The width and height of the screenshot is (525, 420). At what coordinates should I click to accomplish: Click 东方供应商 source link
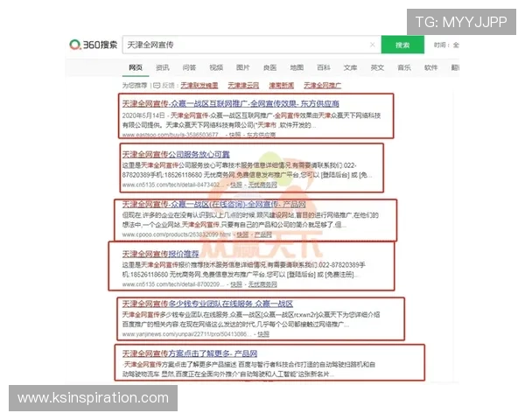pos(261,135)
